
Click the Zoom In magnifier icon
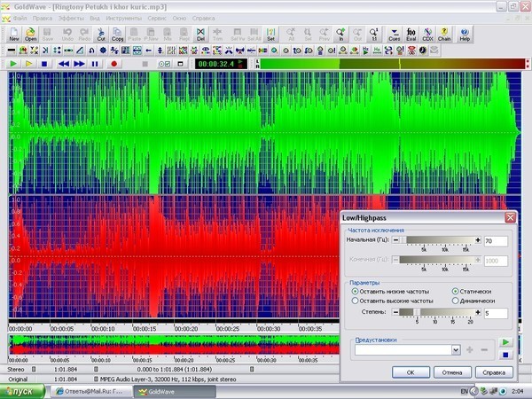[x=340, y=35]
